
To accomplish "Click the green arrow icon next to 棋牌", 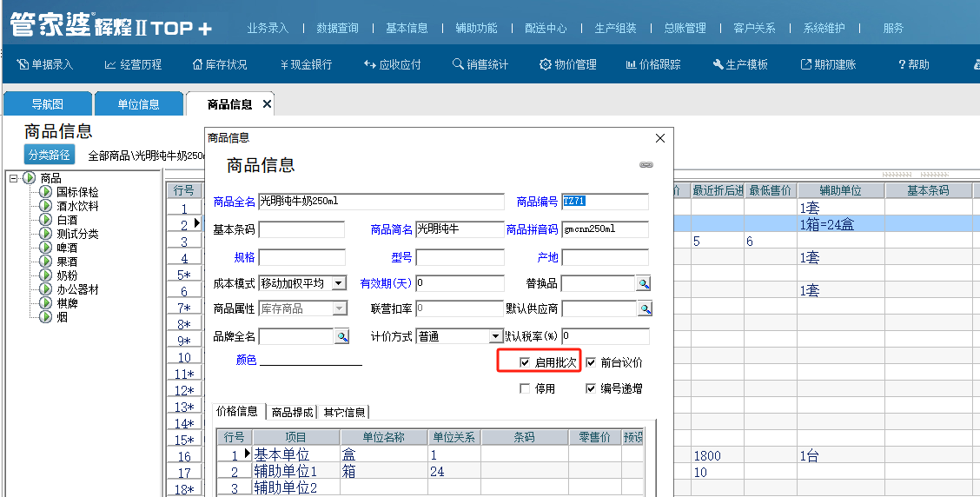I will click(x=46, y=302).
